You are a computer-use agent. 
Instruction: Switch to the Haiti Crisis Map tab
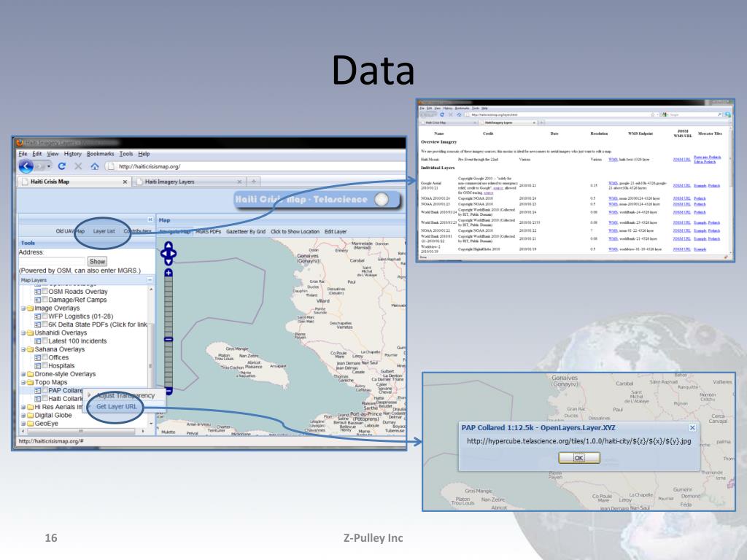[x=74, y=182]
